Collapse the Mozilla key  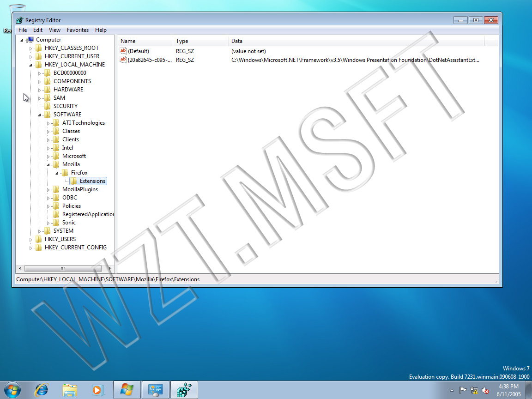point(48,164)
